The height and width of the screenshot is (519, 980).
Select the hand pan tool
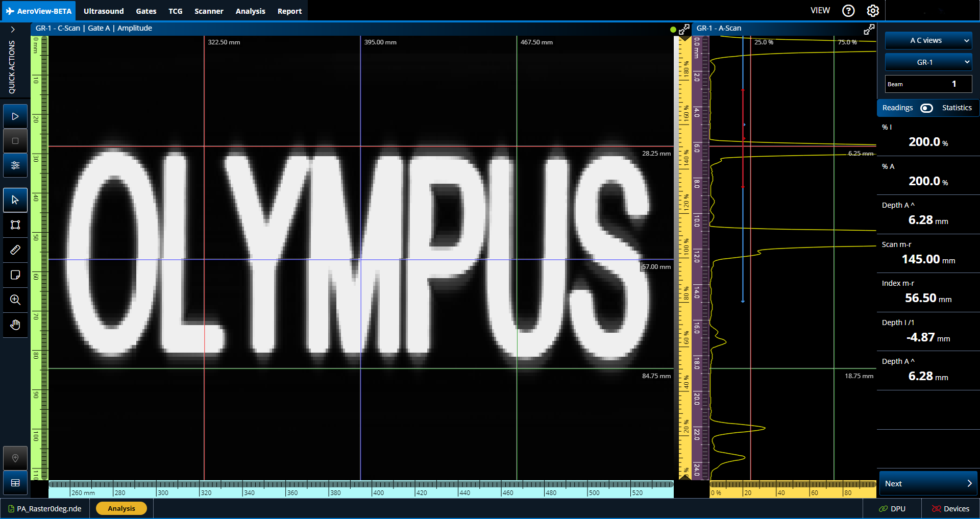pos(15,325)
